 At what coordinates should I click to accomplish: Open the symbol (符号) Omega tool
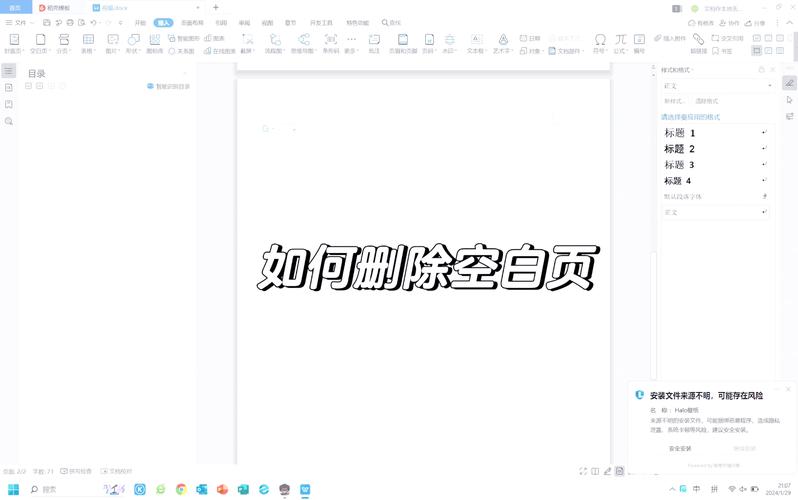[x=600, y=44]
